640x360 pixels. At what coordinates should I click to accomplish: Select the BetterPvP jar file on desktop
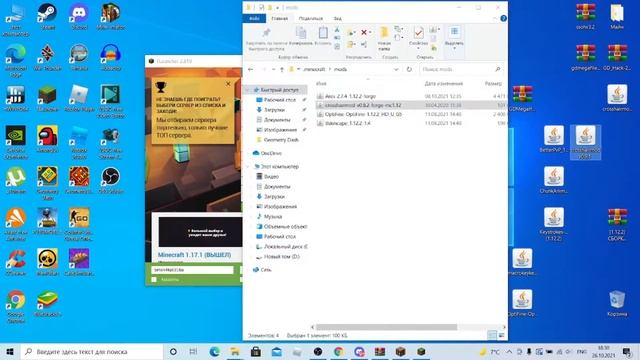(x=553, y=139)
